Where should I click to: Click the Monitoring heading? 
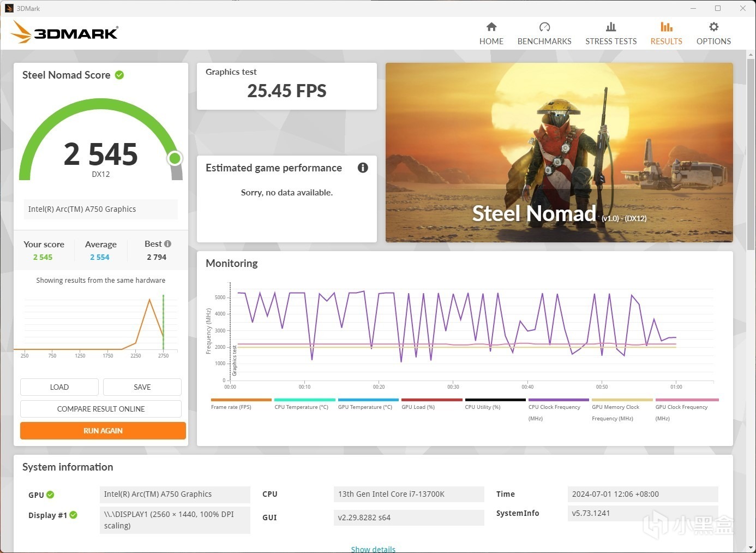[232, 263]
